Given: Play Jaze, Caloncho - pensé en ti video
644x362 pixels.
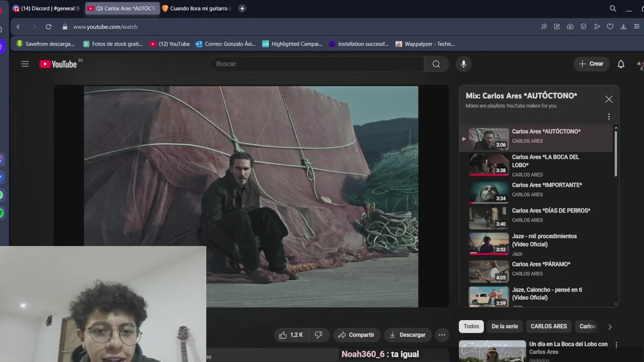Looking at the screenshot, I should click(536, 296).
